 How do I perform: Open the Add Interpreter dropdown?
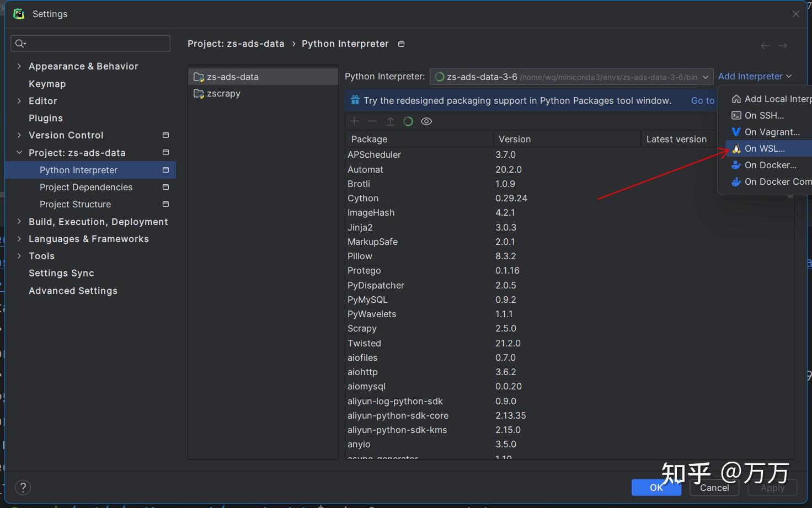point(755,76)
